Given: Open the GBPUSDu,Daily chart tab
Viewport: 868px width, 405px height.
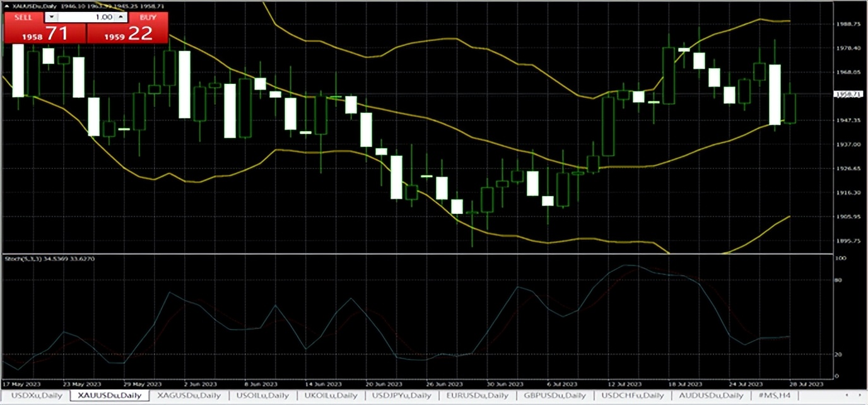Looking at the screenshot, I should (554, 396).
